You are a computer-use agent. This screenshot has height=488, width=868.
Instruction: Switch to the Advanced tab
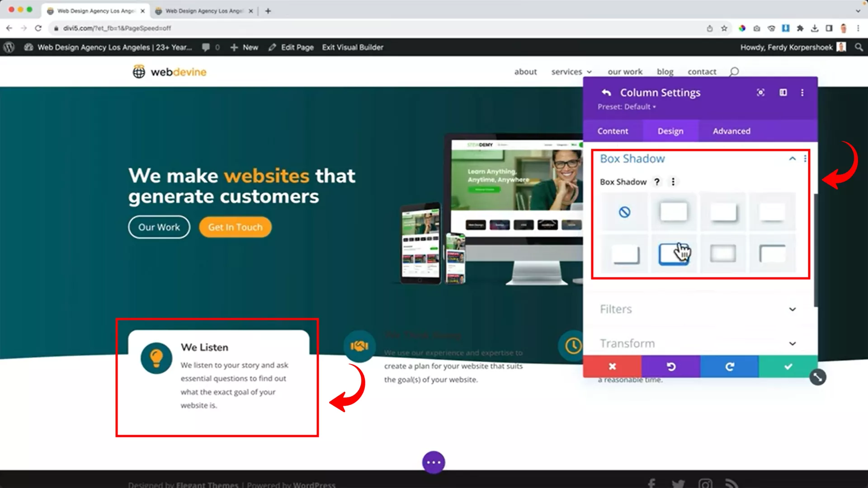[731, 131]
